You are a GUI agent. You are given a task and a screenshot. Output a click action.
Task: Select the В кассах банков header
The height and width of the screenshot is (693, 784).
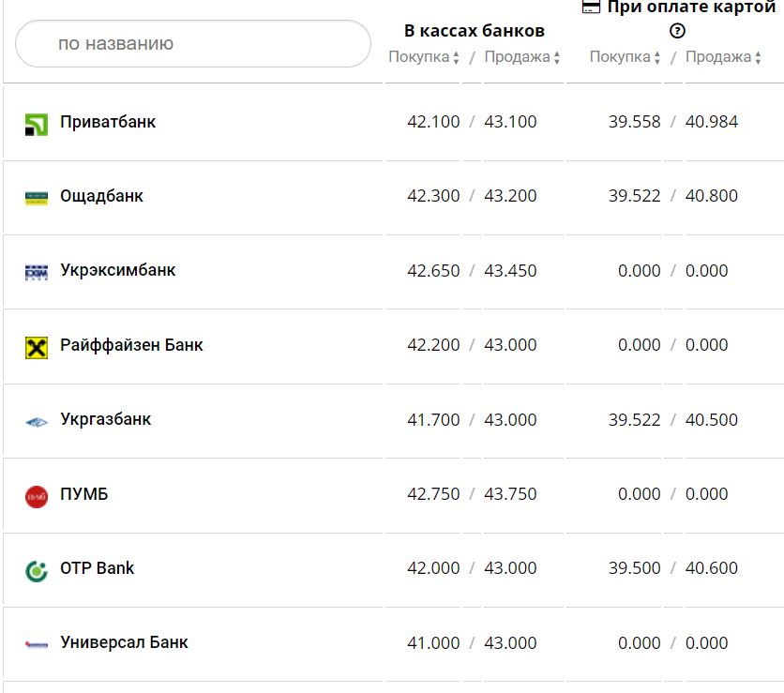(474, 30)
